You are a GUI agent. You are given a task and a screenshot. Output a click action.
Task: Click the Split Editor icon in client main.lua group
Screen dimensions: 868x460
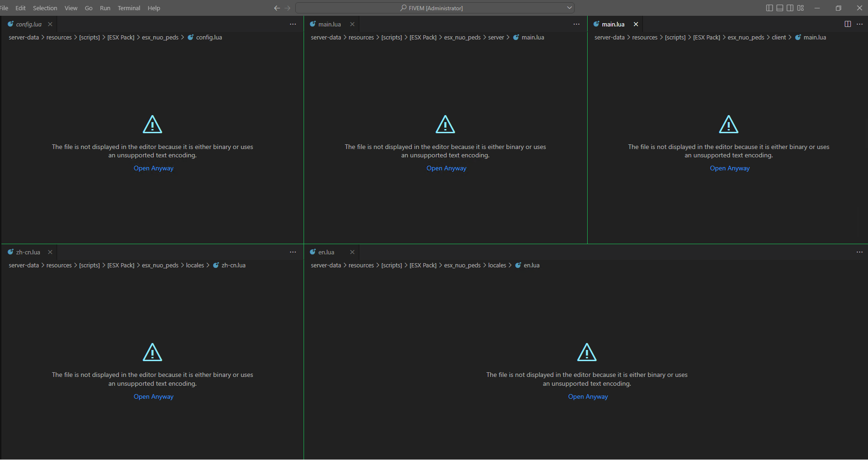[848, 24]
